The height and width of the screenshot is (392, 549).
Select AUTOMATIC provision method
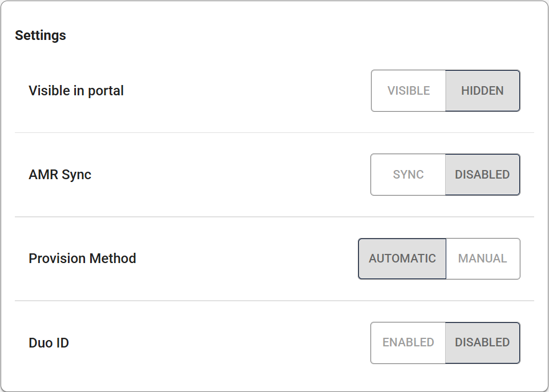(x=402, y=258)
